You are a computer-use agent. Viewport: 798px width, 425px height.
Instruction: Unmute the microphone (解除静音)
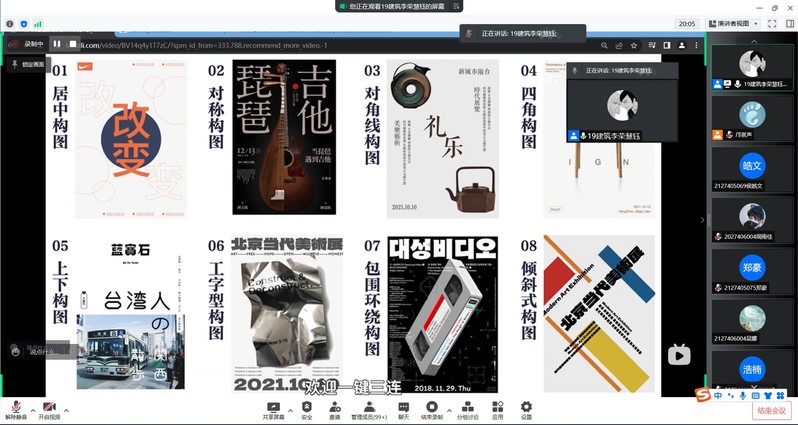(x=15, y=407)
